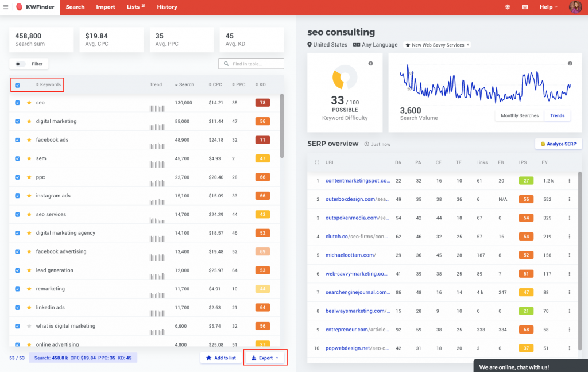
Task: Uncheck the seo keyword checkbox
Action: pos(18,103)
